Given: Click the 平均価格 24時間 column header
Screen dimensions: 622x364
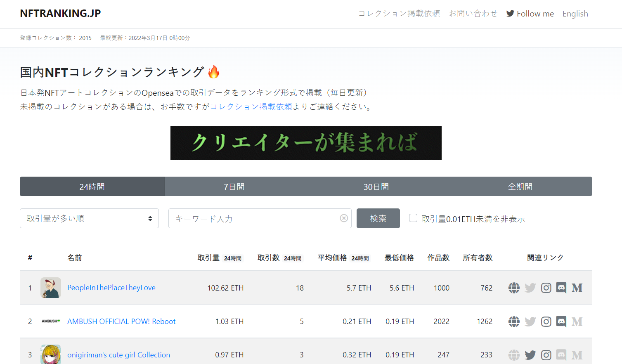Looking at the screenshot, I should point(343,258).
